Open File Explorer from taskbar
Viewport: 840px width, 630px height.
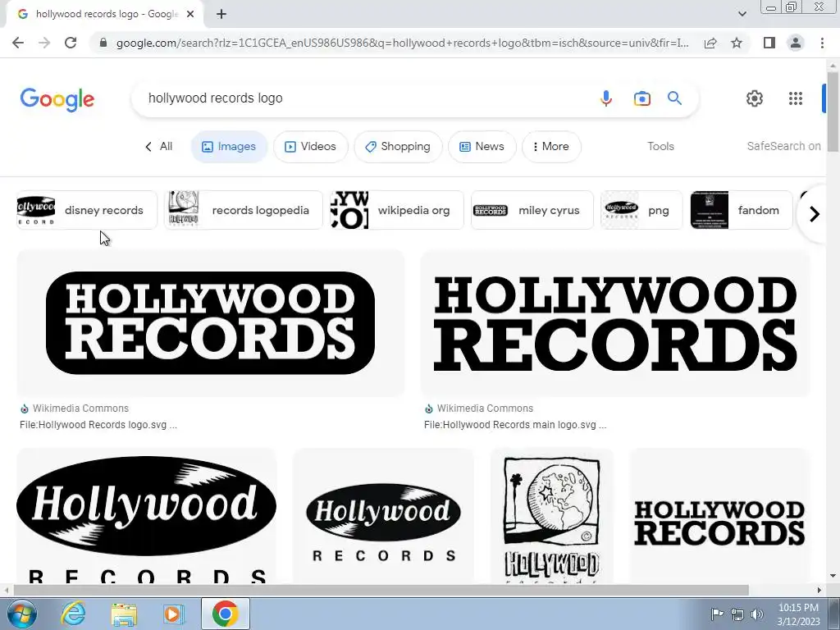124,614
